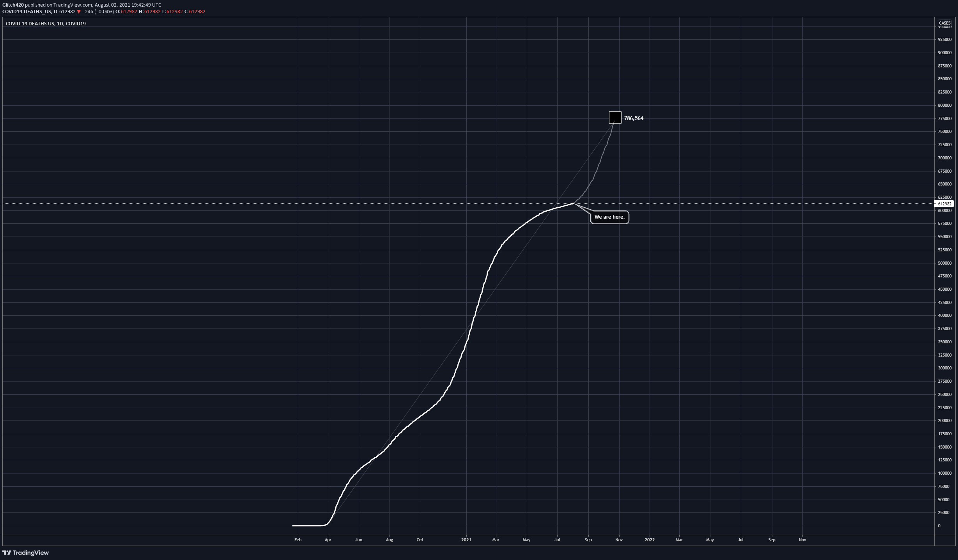This screenshot has height=560, width=958.
Task: Click the CASES scale label button
Action: pyautogui.click(x=944, y=23)
